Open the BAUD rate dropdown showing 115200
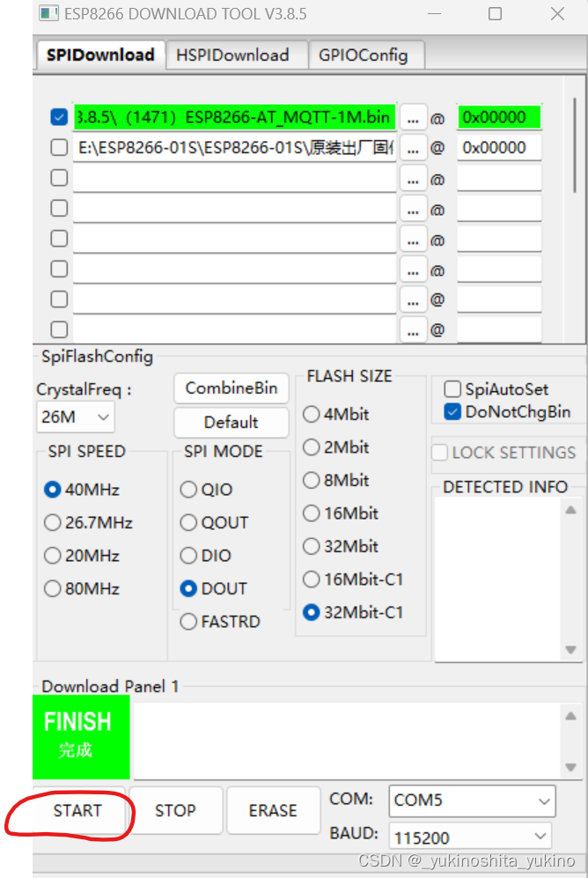588x878 pixels. point(470,837)
